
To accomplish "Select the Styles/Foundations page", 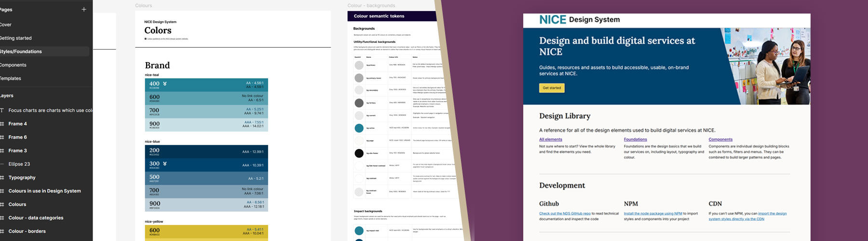I will [44, 52].
